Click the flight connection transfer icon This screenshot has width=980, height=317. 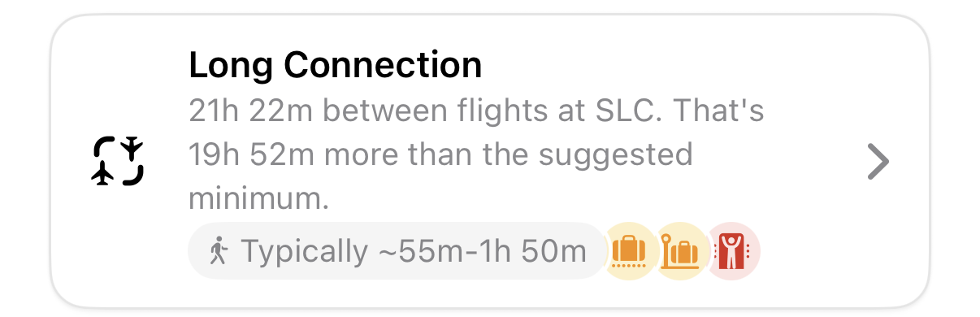pos(119,161)
